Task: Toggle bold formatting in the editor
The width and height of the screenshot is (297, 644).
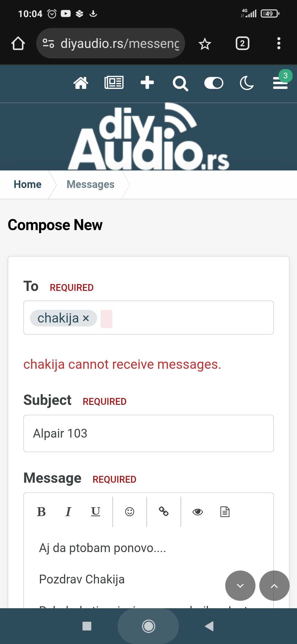Action: [x=41, y=512]
